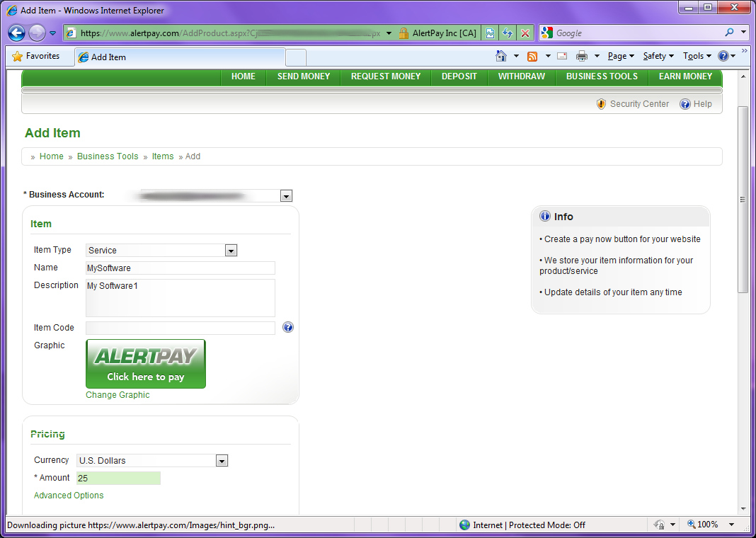Click the RSS feeds icon
Viewport: 756px width, 538px height.
[x=532, y=57]
